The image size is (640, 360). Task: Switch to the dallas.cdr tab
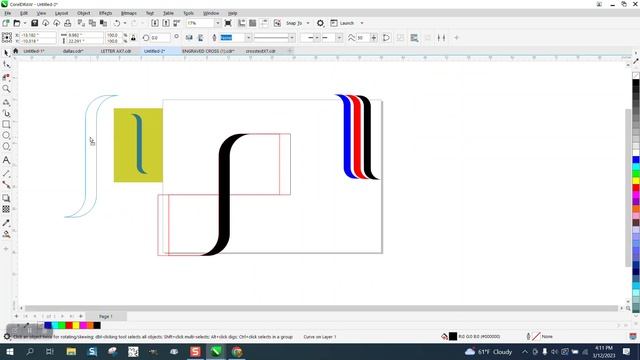(x=73, y=51)
